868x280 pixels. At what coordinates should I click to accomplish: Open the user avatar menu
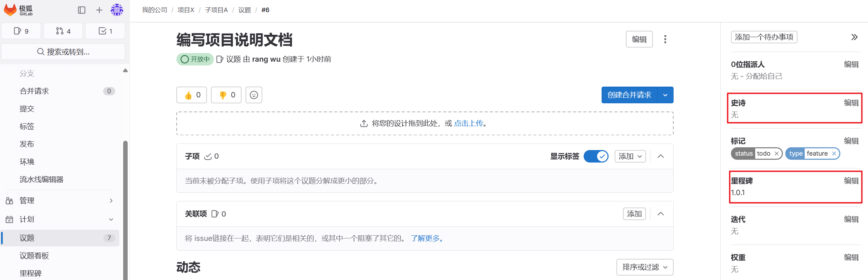pos(117,10)
